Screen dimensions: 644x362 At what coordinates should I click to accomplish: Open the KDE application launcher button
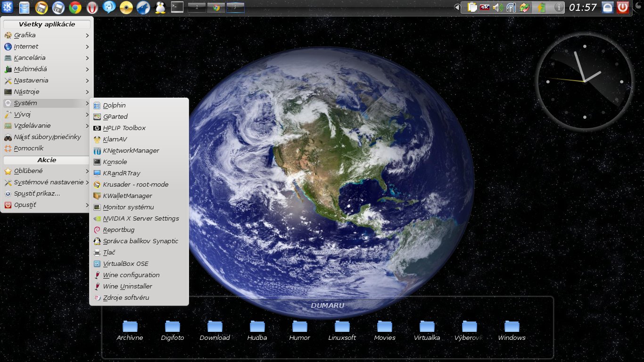coord(7,7)
